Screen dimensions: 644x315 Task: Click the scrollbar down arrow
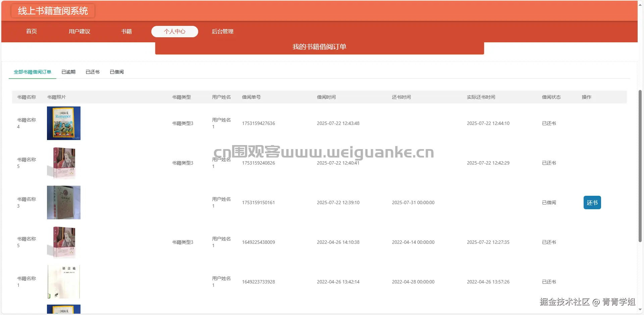tap(640, 310)
